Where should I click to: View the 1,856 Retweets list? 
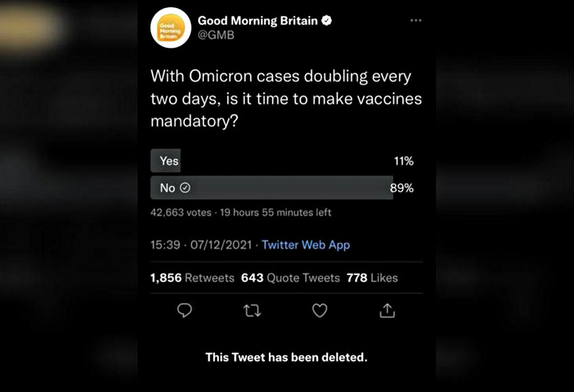click(x=192, y=278)
